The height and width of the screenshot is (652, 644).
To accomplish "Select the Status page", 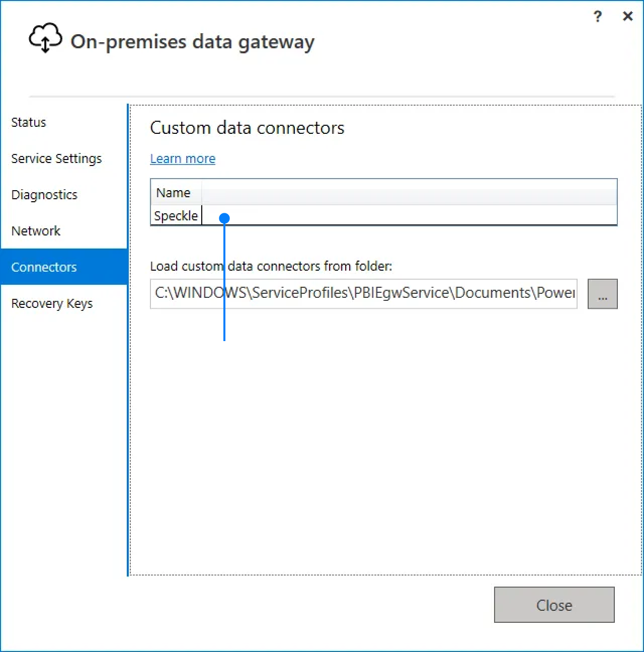I will pyautogui.click(x=28, y=122).
